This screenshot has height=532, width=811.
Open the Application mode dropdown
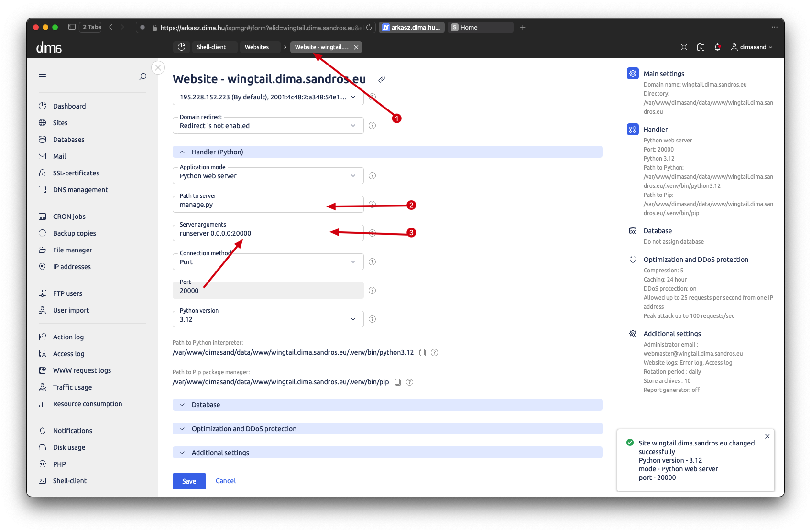pyautogui.click(x=268, y=176)
